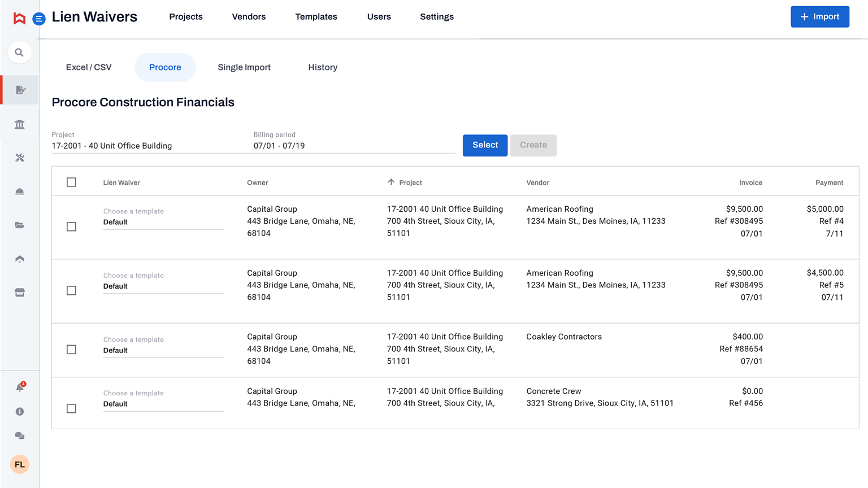Click the $400.00 invoice amount
The image size is (868, 488).
[748, 337]
